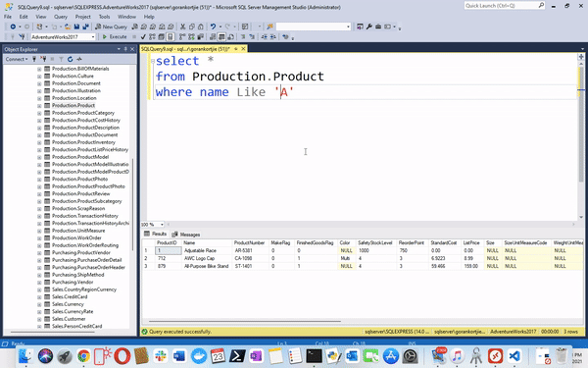Click the Save All icon
This screenshot has height=368, width=588.
pyautogui.click(x=85, y=26)
